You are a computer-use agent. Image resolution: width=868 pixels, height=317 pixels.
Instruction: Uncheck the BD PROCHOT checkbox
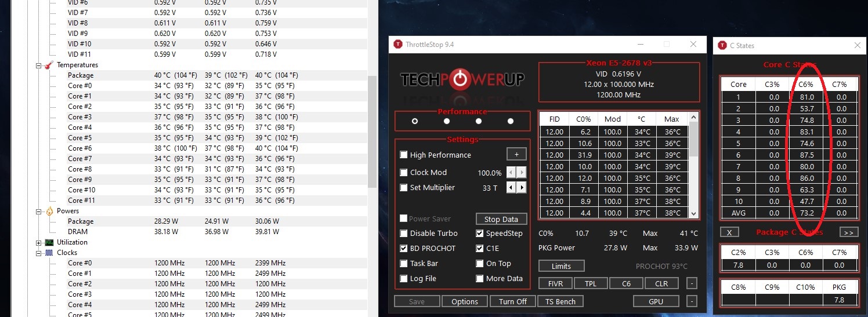(404, 248)
